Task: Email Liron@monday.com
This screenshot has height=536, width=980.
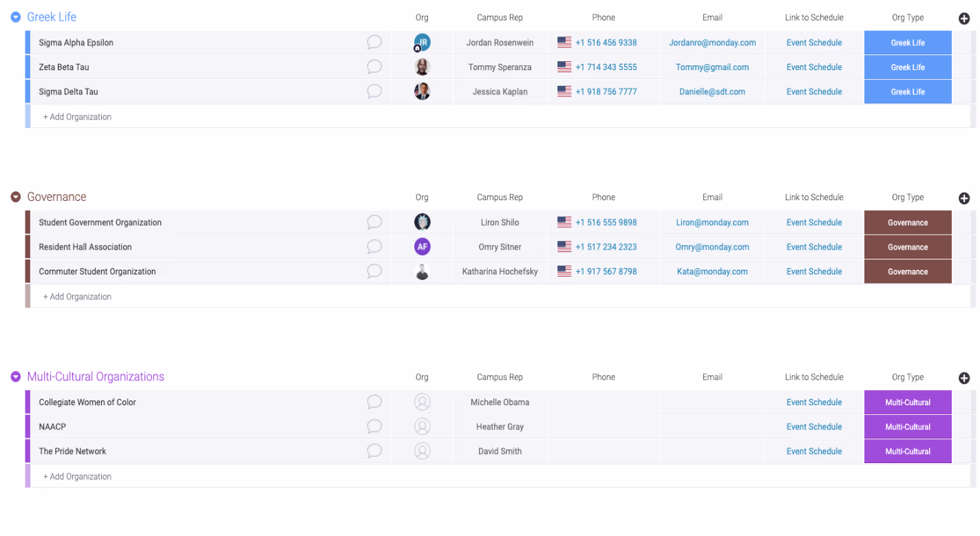Action: pos(712,222)
